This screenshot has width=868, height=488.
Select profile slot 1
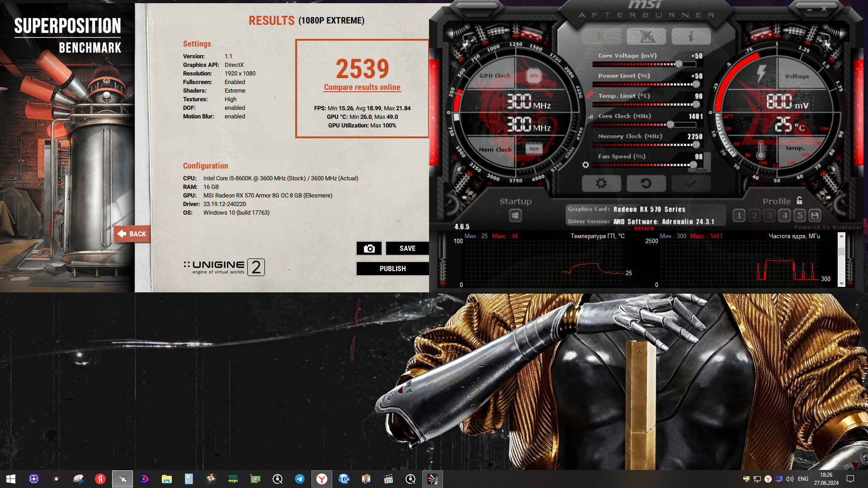(739, 216)
